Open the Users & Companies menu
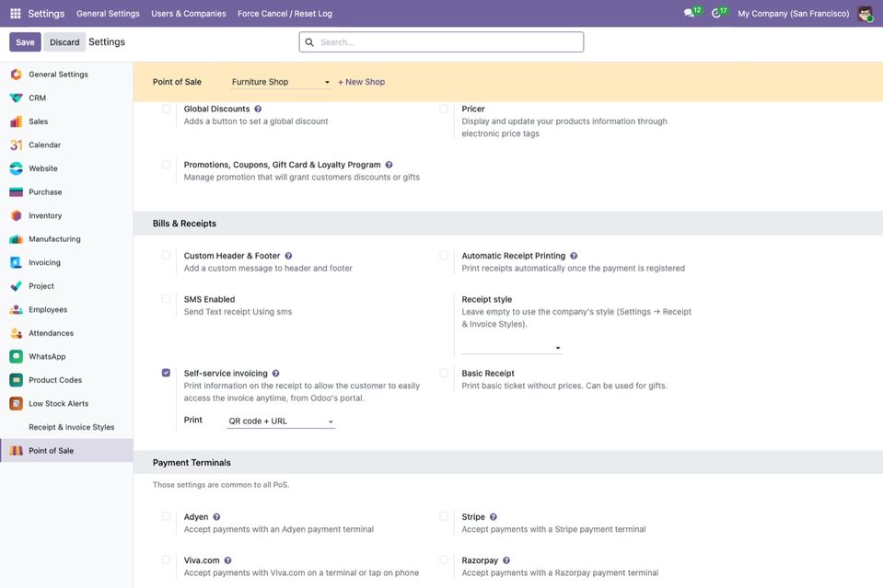This screenshot has height=588, width=883. pyautogui.click(x=189, y=14)
